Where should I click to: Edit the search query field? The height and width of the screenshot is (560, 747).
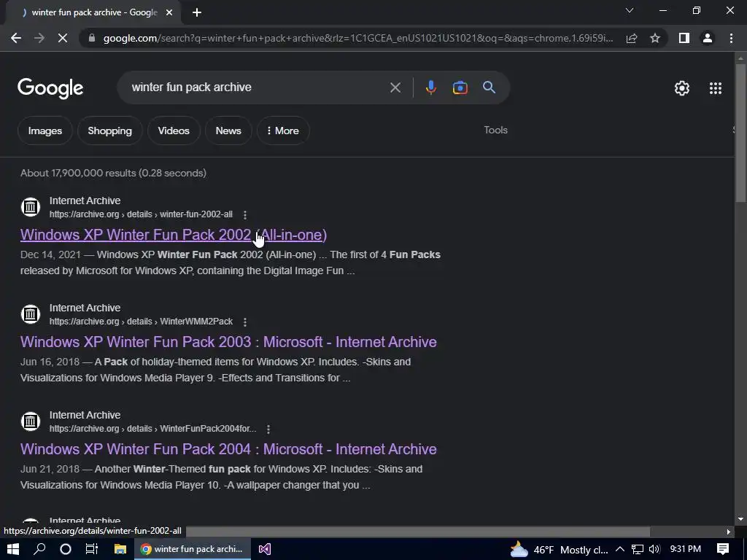tap(258, 87)
